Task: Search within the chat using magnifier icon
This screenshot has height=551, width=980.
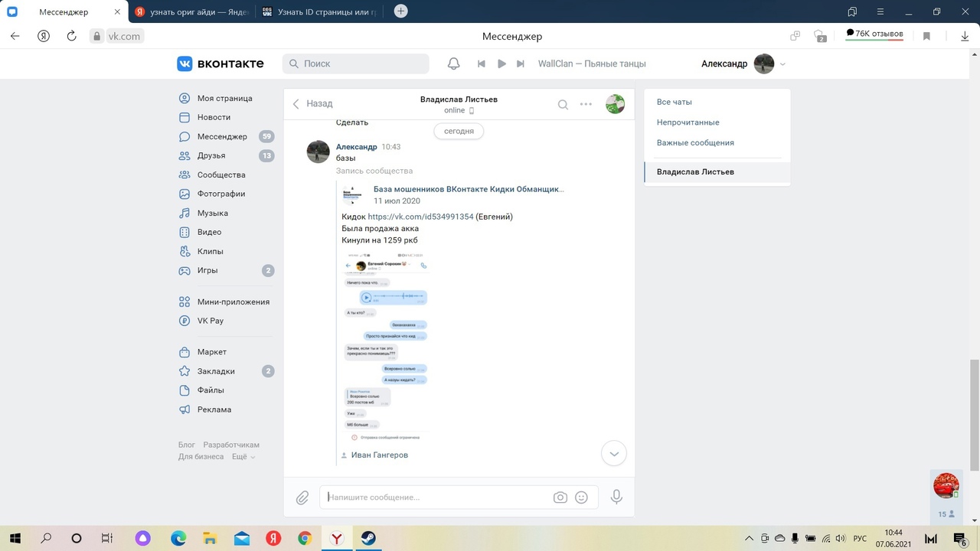Action: tap(563, 105)
